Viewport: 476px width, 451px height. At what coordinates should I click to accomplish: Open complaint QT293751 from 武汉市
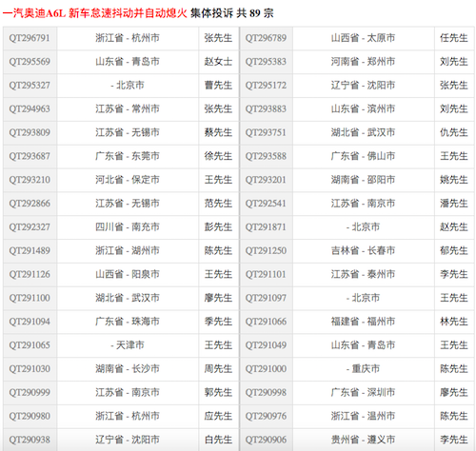point(266,132)
